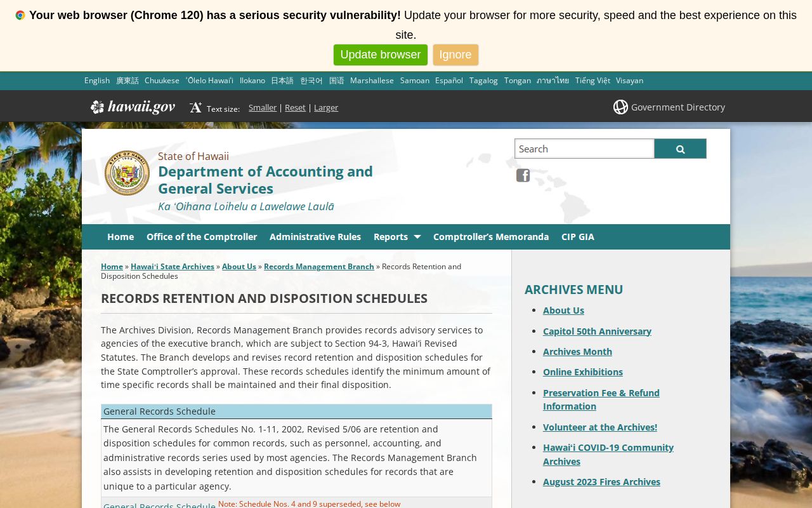The image size is (812, 508).
Task: Open Volunteer at the Archives! link
Action: click(600, 427)
